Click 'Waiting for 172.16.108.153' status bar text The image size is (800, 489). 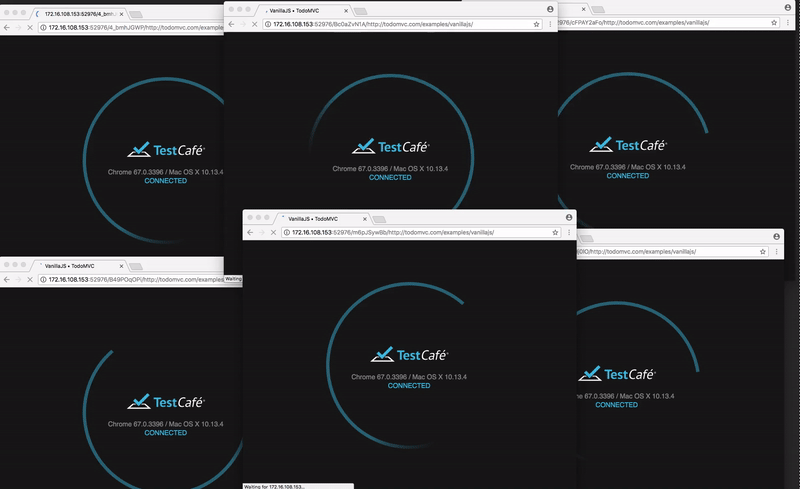274,486
